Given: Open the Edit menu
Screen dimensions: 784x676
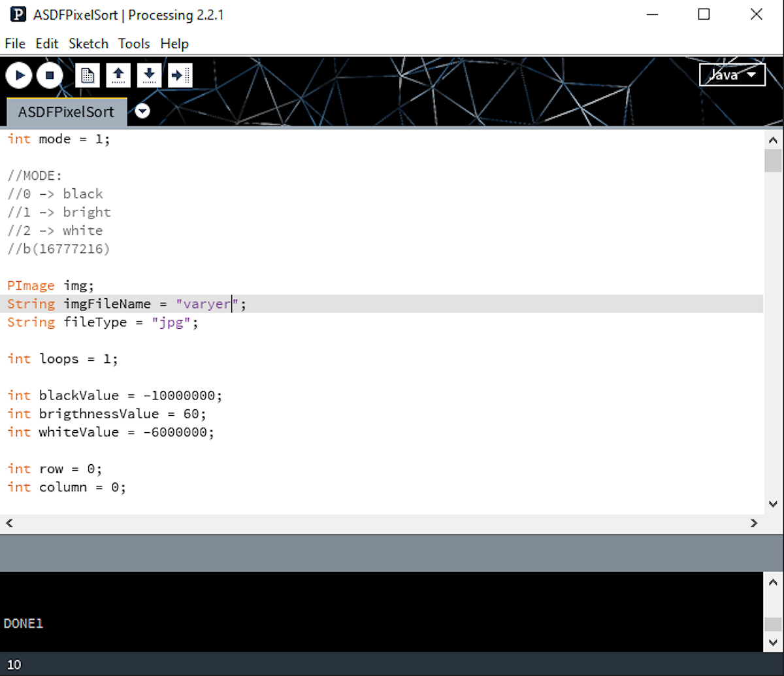Looking at the screenshot, I should 47,44.
